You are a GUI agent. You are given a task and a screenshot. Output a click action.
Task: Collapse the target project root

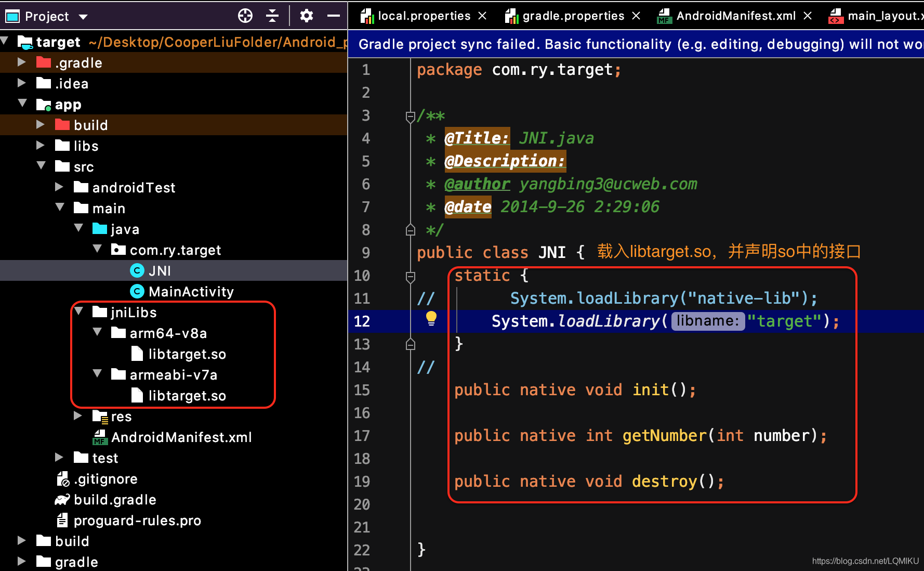[x=5, y=41]
